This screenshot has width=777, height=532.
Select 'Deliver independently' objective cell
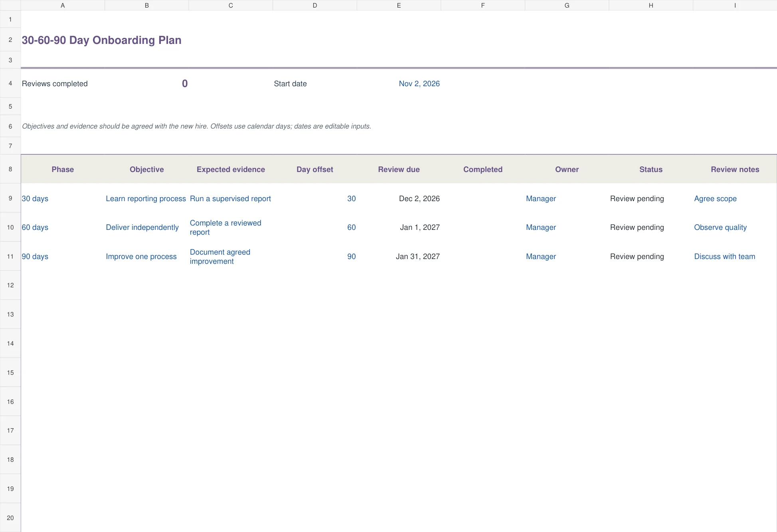click(x=147, y=227)
